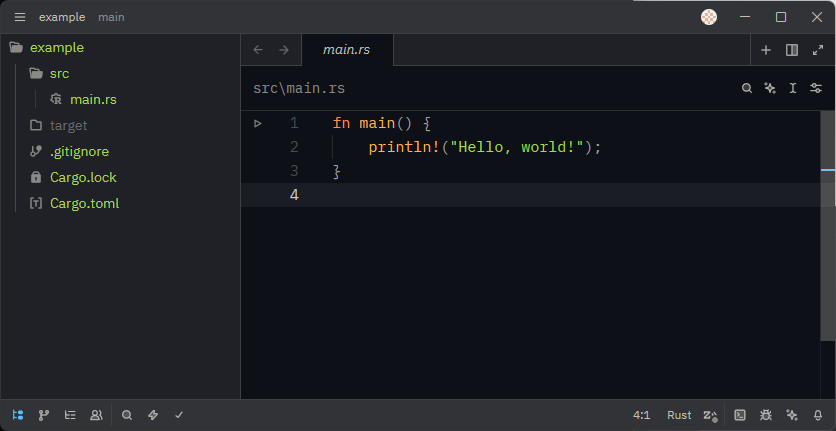Toggle the debugger panel
836x431 pixels.
(x=766, y=415)
